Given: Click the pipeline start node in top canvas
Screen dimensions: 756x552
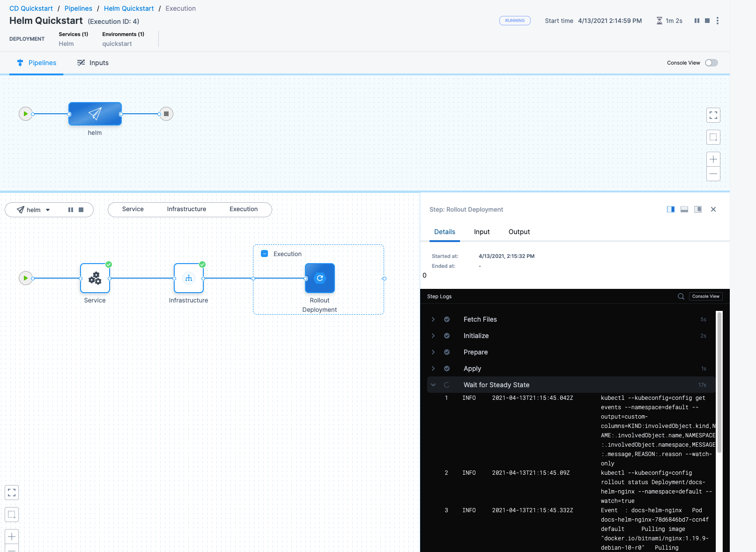Looking at the screenshot, I should coord(25,114).
